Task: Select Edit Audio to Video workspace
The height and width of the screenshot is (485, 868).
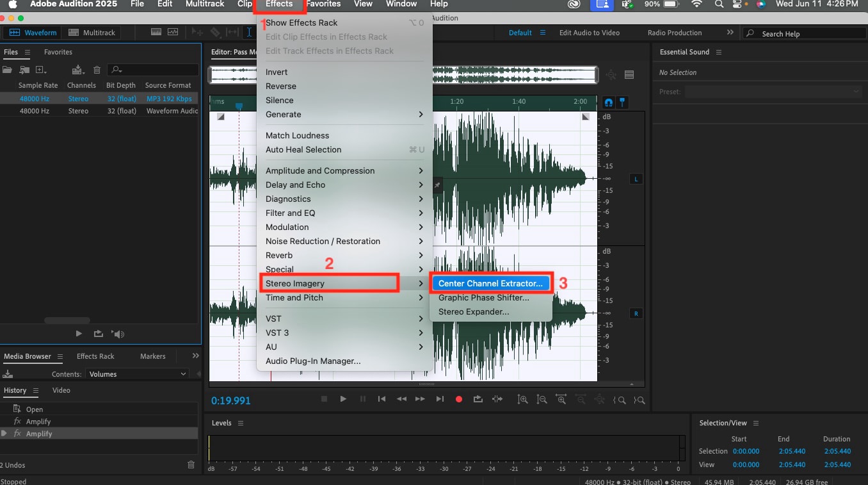Action: click(590, 33)
